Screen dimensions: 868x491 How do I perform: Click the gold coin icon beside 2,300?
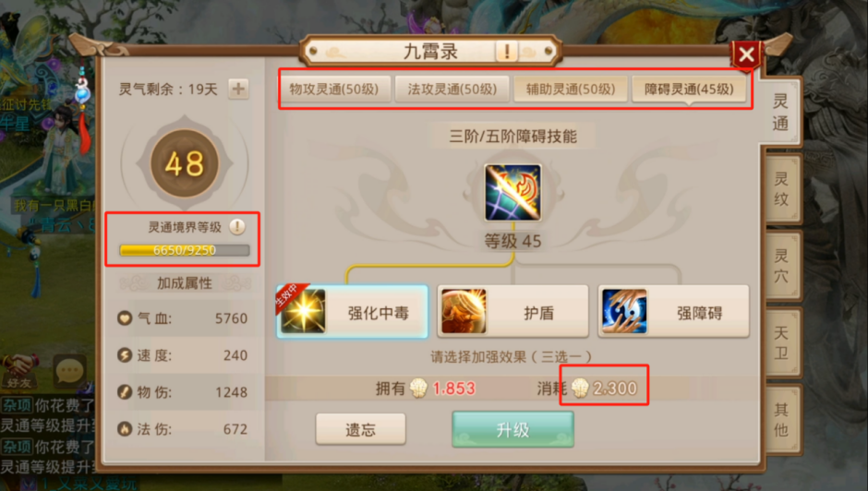pyautogui.click(x=580, y=388)
